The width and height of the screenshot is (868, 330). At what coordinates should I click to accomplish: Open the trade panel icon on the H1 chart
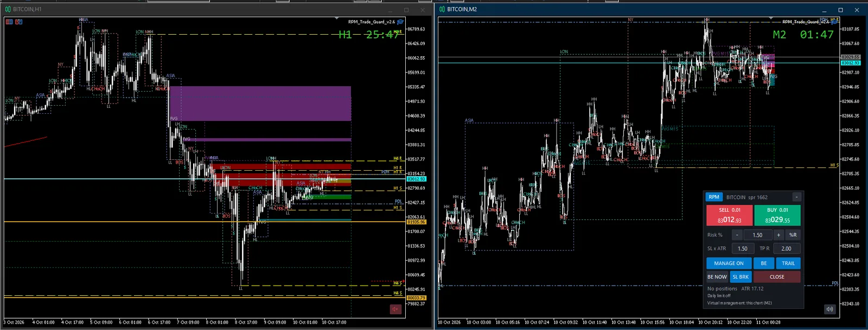[x=19, y=22]
